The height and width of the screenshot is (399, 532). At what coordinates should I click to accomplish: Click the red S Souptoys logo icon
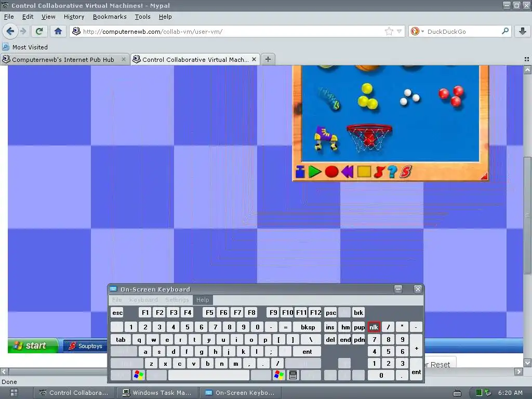[406, 171]
